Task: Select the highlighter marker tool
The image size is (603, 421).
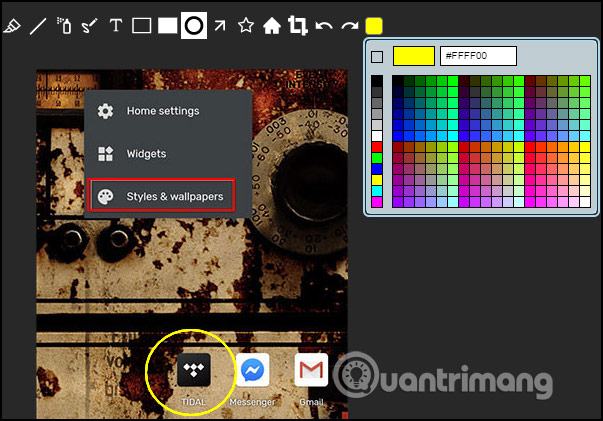Action: pos(12,26)
